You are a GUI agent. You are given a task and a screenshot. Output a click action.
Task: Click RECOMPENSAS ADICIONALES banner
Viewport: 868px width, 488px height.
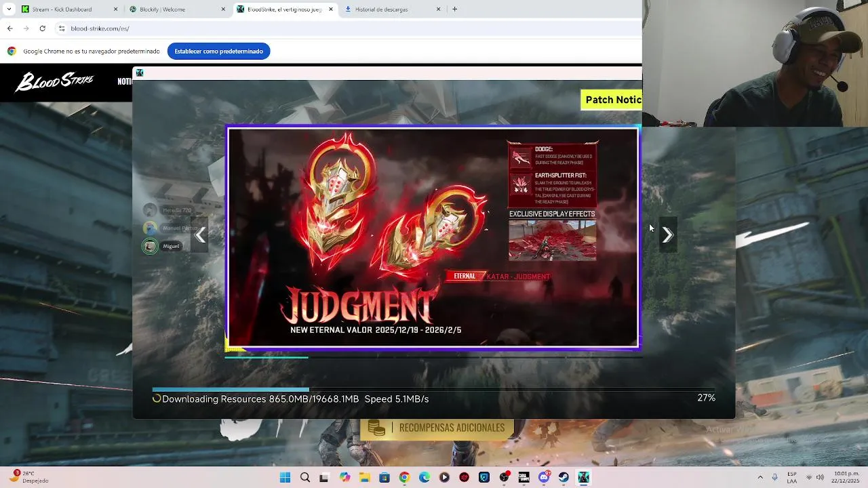click(437, 428)
